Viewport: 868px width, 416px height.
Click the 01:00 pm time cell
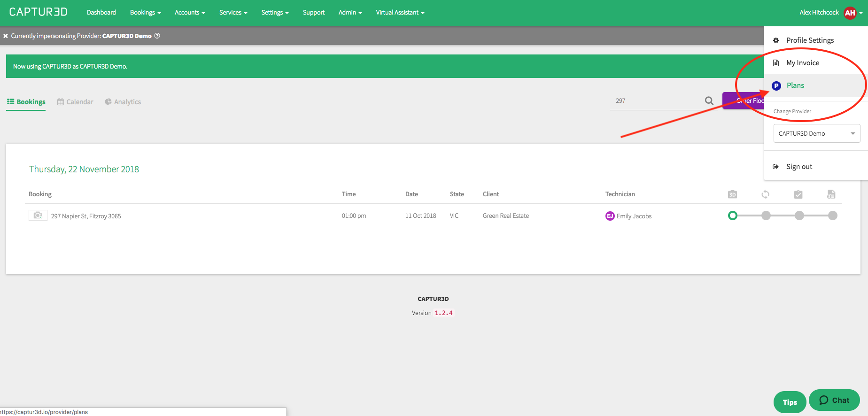pyautogui.click(x=354, y=216)
